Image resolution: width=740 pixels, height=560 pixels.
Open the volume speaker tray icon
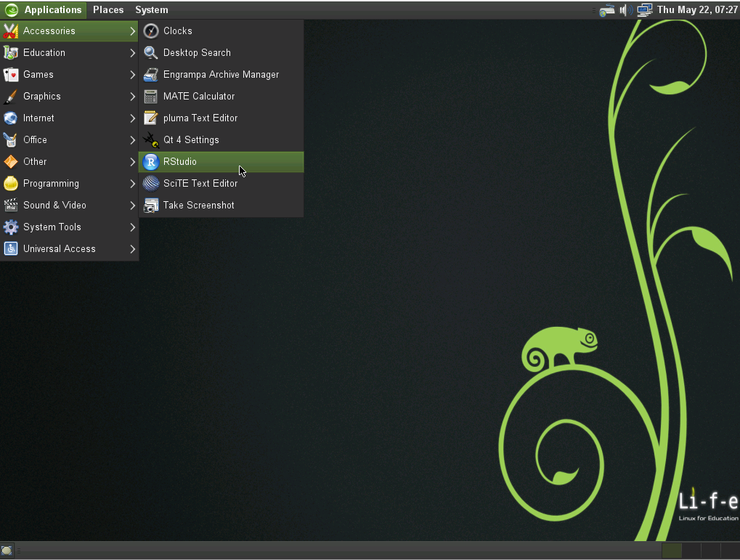click(626, 10)
